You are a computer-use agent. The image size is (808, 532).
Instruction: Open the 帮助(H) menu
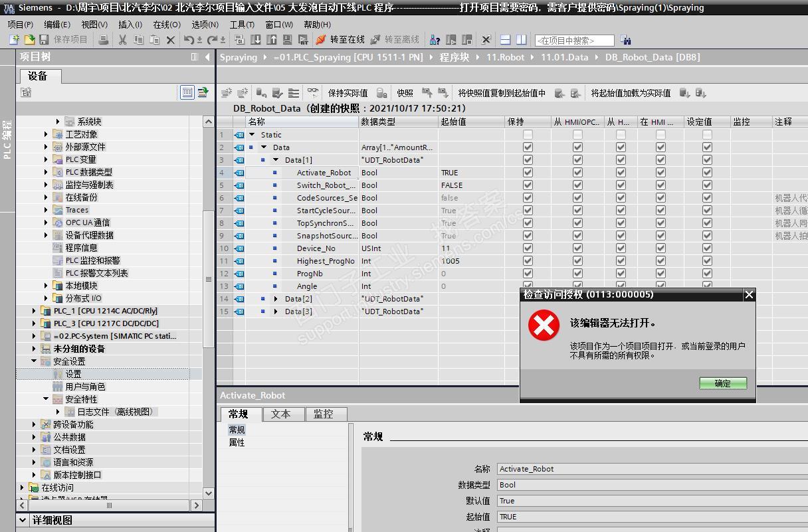tap(317, 24)
